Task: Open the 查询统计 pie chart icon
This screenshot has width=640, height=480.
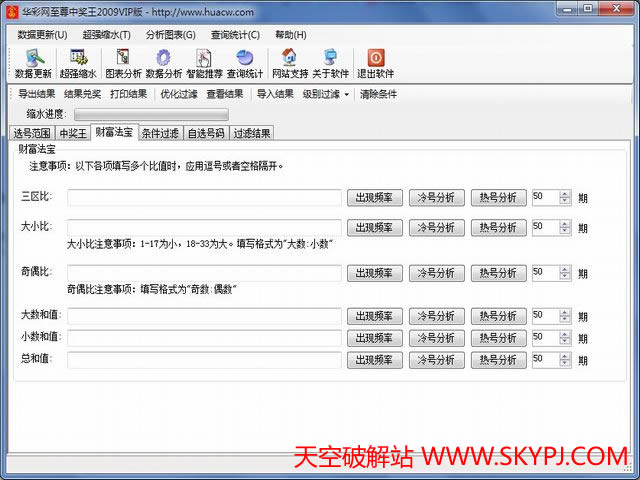Action: (x=244, y=64)
